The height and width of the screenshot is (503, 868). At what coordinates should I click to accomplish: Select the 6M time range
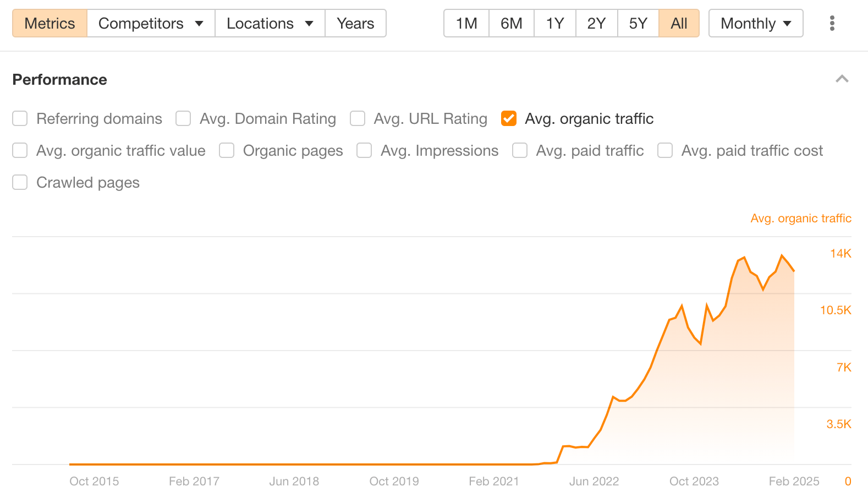coord(511,23)
